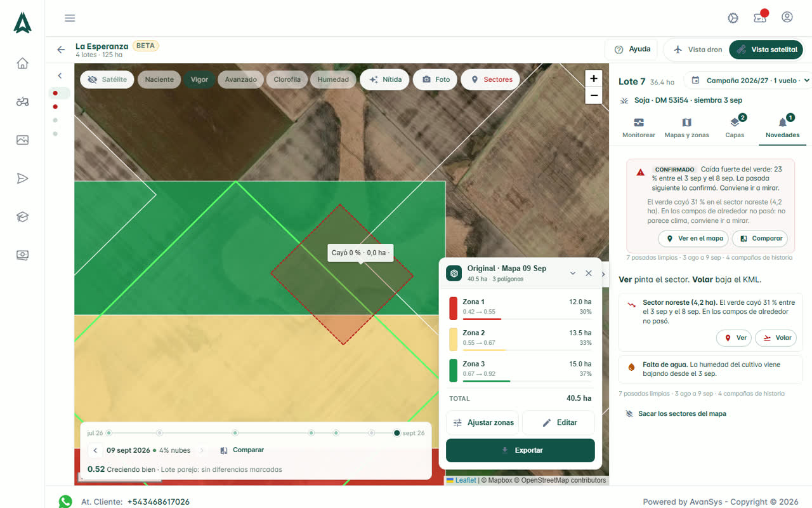The width and height of the screenshot is (812, 508).
Task: Click the Exportar button
Action: coord(520,450)
